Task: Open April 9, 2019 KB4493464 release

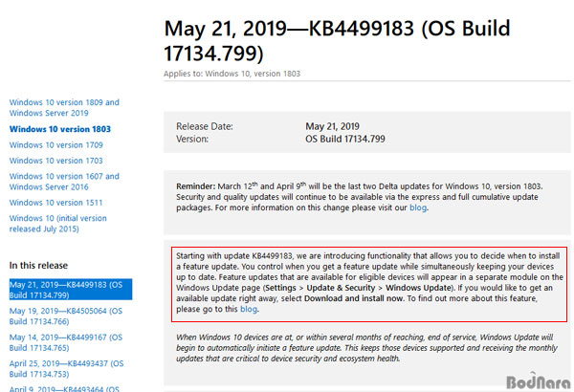Action: pos(64,389)
